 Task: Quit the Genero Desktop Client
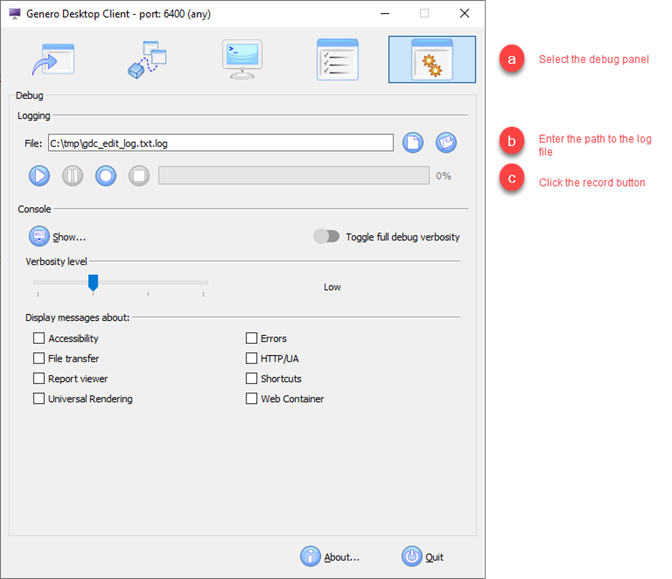coord(423,557)
